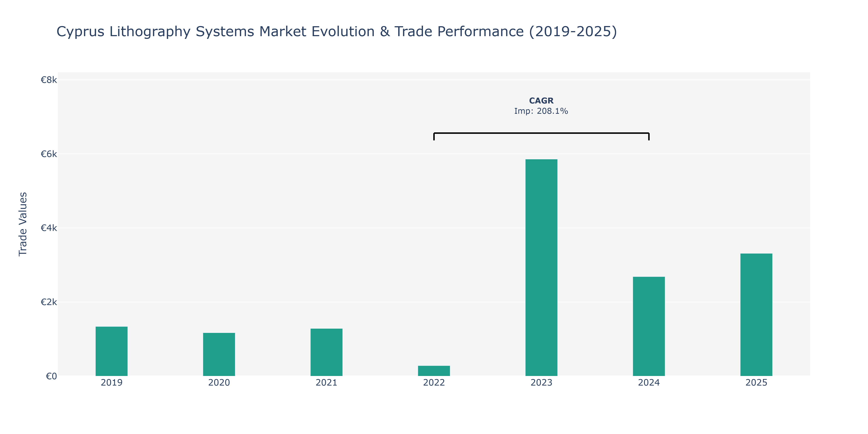Click the €6k y-axis label
The height and width of the screenshot is (434, 868).
point(49,154)
